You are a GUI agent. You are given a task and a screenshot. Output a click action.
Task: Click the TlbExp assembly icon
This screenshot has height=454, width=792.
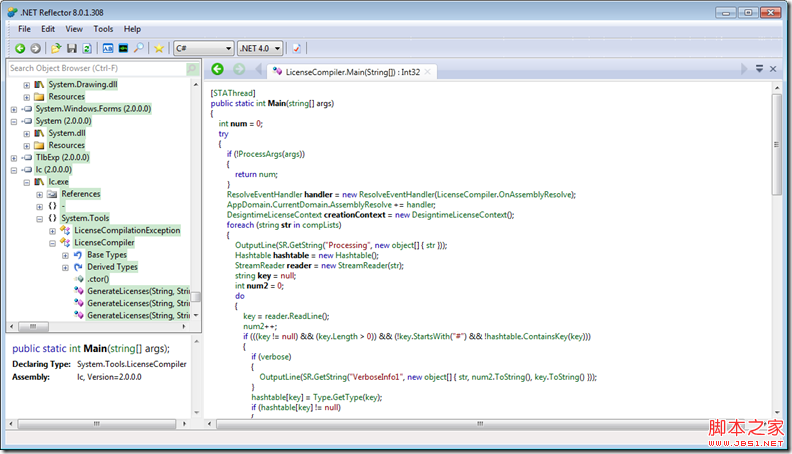[26, 158]
